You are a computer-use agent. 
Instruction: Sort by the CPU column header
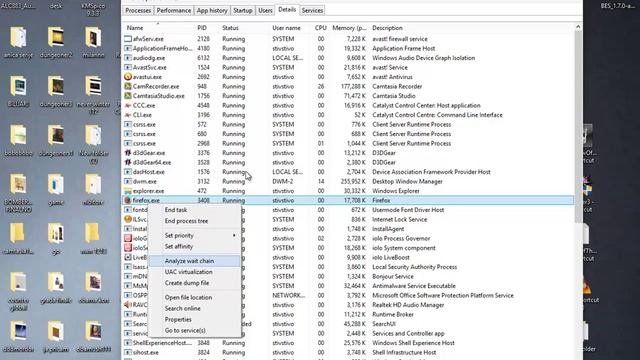pos(321,28)
